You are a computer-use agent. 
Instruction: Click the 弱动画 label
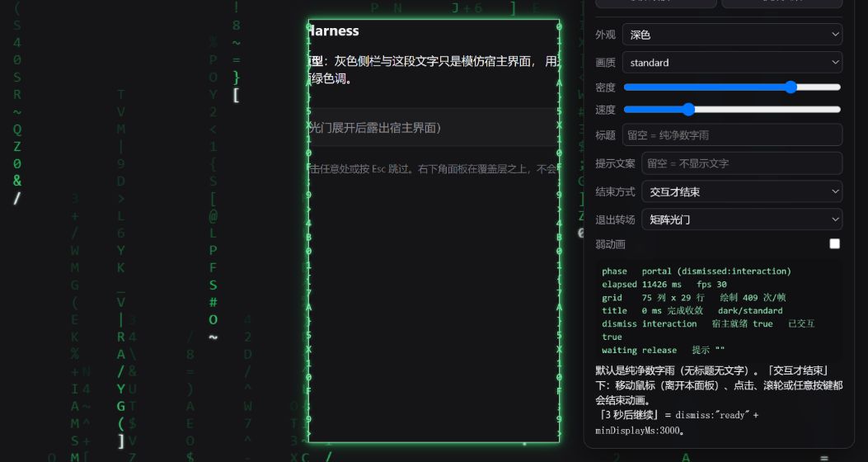point(610,244)
